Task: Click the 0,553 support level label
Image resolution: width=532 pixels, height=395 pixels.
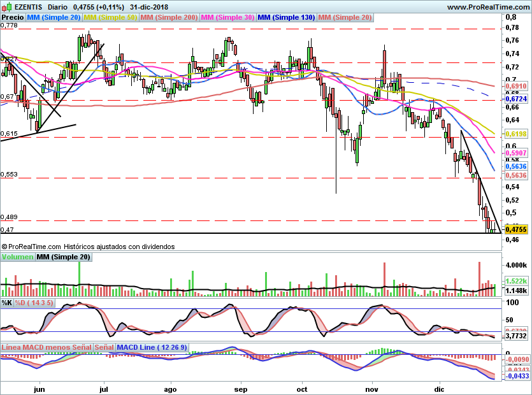Action: (x=9, y=175)
